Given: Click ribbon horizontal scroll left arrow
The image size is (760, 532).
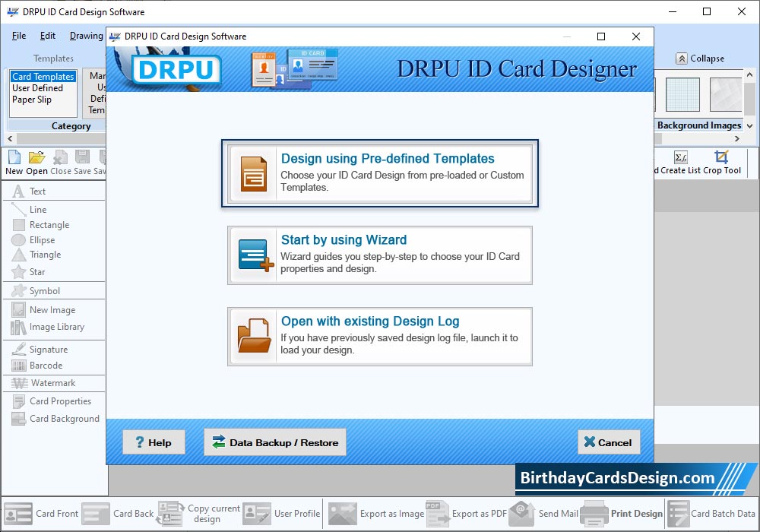Looking at the screenshot, I should point(10,139).
